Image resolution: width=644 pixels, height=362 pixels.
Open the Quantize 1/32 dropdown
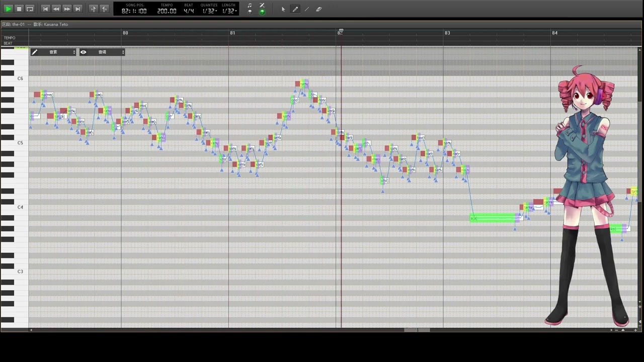pos(209,11)
